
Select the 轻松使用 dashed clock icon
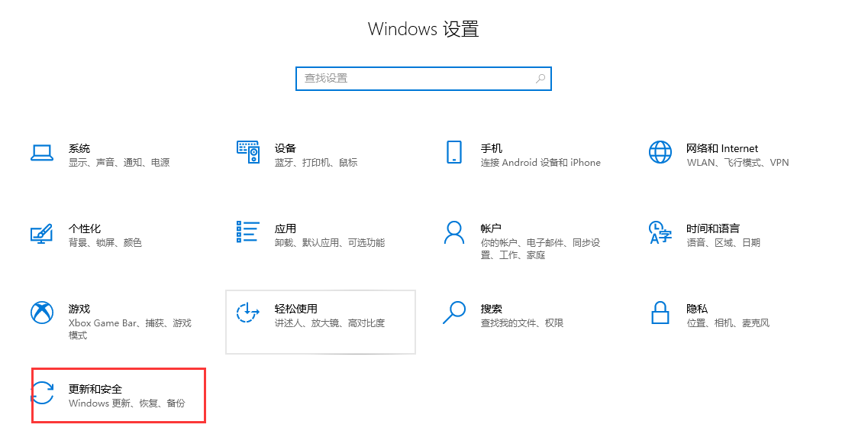(248, 313)
